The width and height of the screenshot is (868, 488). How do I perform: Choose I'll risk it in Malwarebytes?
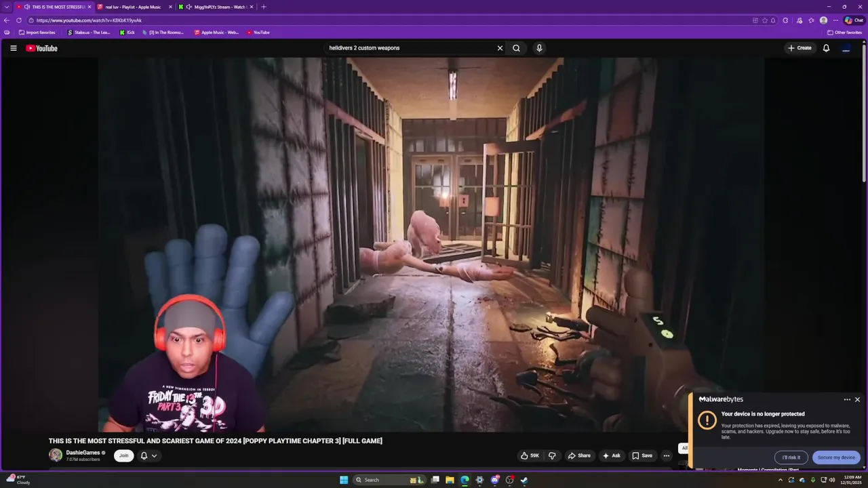(791, 457)
